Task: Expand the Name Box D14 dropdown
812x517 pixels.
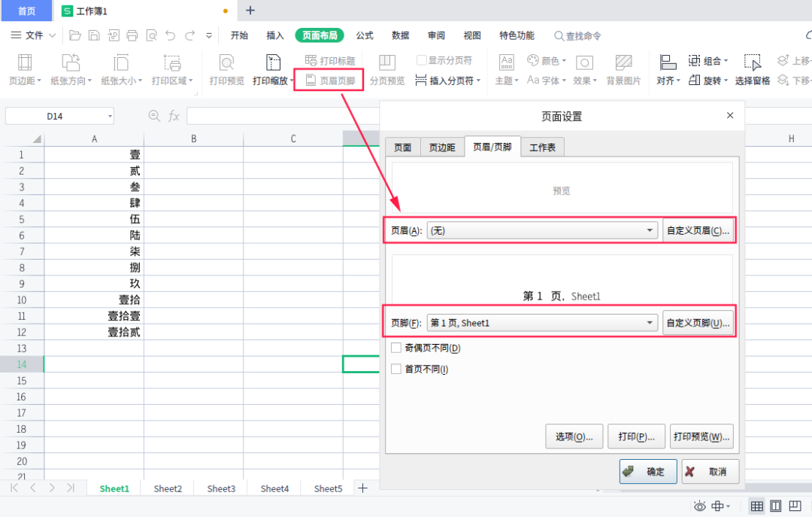Action: click(x=110, y=116)
